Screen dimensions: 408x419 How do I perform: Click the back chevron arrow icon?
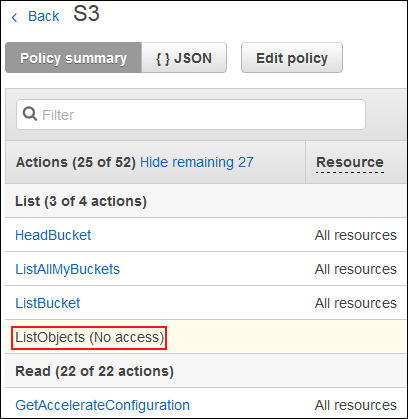click(14, 17)
